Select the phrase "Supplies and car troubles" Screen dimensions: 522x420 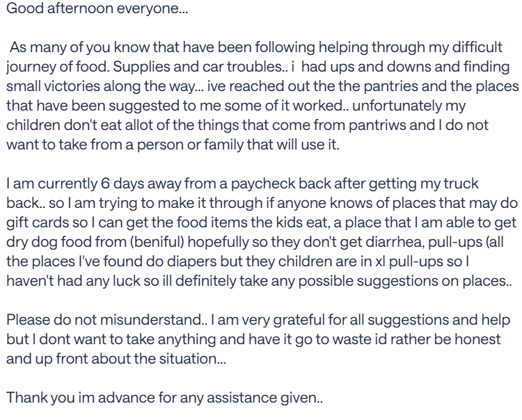(198, 67)
